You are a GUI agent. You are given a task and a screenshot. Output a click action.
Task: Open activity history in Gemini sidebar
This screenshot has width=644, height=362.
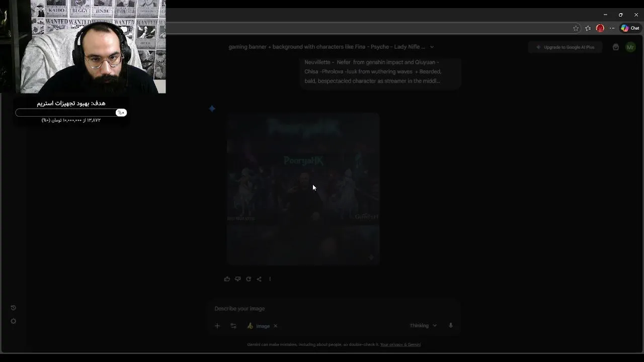[x=14, y=308]
